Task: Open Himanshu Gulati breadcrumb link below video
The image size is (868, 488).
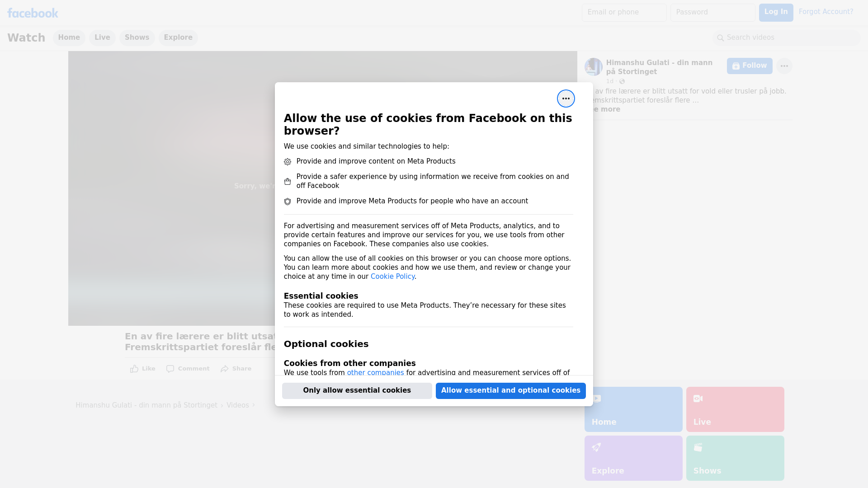Action: click(146, 405)
